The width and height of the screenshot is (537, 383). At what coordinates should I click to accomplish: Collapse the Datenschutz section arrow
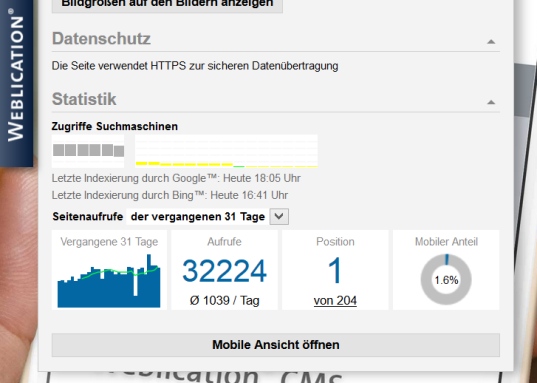coord(491,41)
